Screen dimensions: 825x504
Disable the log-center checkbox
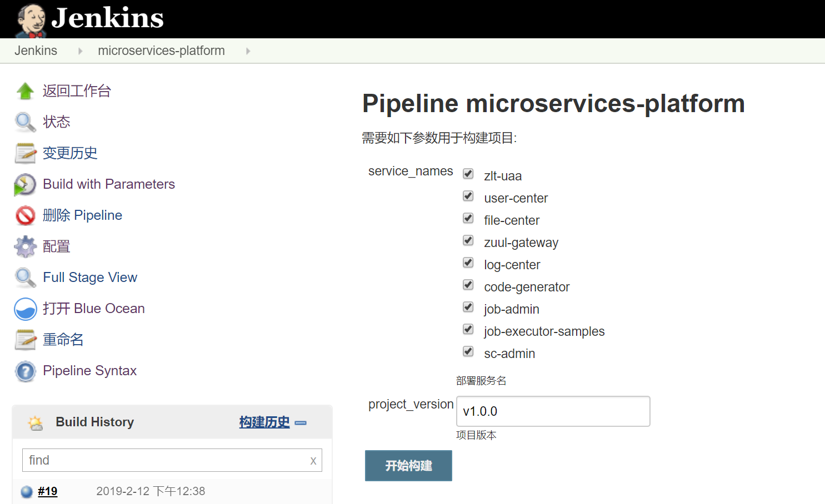tap(468, 263)
